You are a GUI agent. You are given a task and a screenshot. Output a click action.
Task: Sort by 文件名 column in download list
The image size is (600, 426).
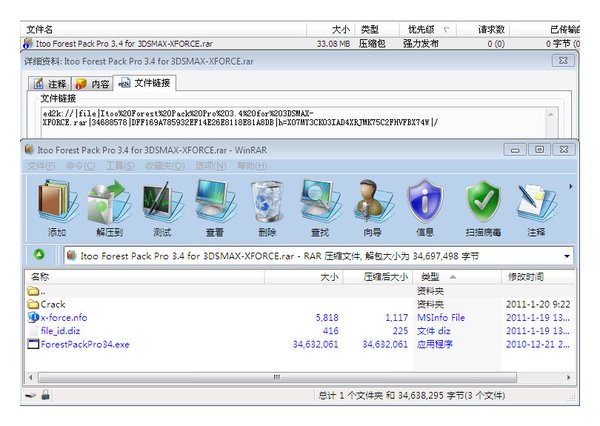[164, 29]
